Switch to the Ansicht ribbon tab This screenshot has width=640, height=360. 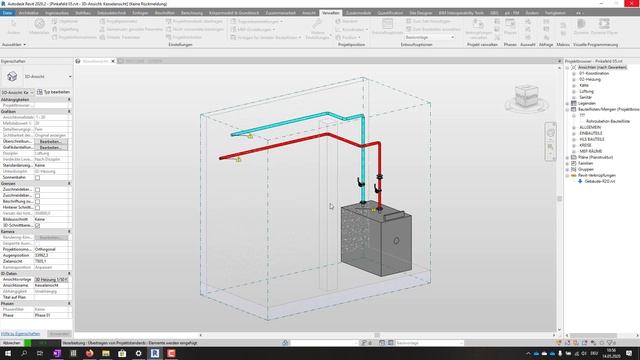click(x=309, y=13)
